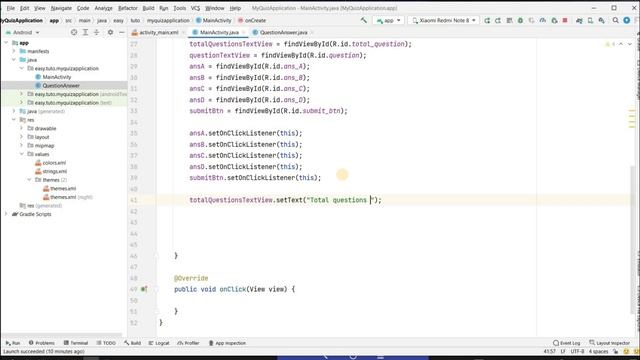The width and height of the screenshot is (640, 360).
Task: Open Project panel settings gear
Action: [x=110, y=32]
